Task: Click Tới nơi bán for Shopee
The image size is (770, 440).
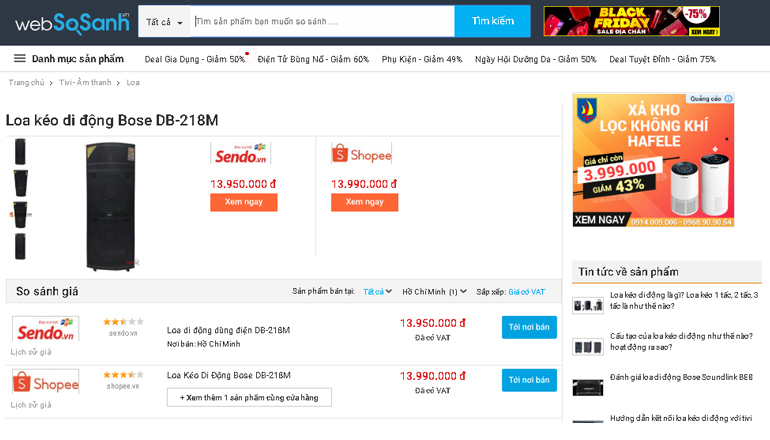Action: tap(529, 380)
